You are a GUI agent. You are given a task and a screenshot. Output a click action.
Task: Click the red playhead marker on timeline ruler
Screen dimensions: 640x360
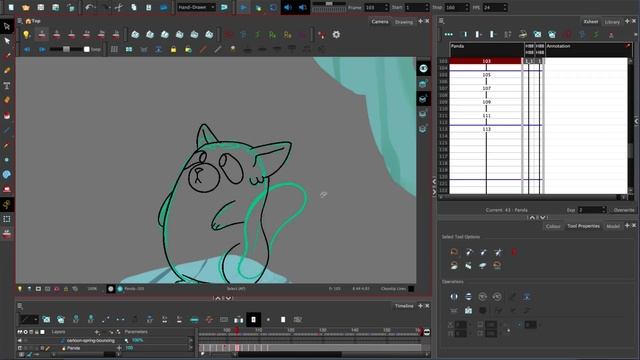(237, 330)
